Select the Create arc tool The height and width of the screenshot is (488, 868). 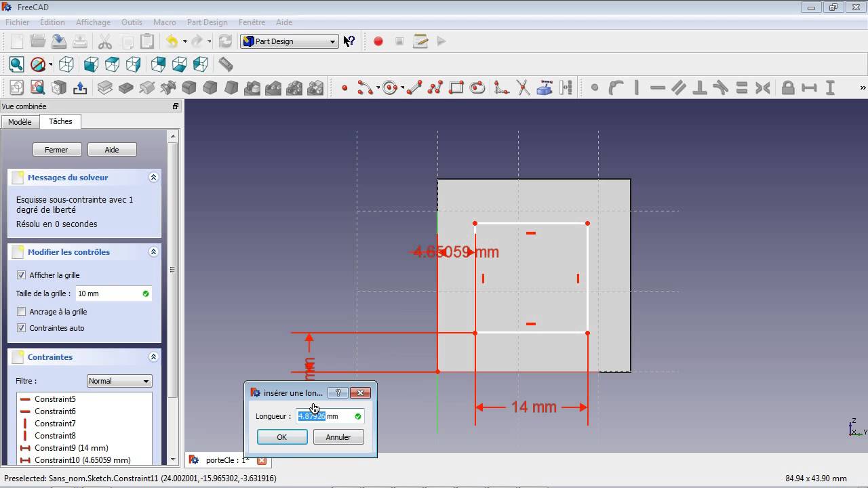(x=365, y=87)
